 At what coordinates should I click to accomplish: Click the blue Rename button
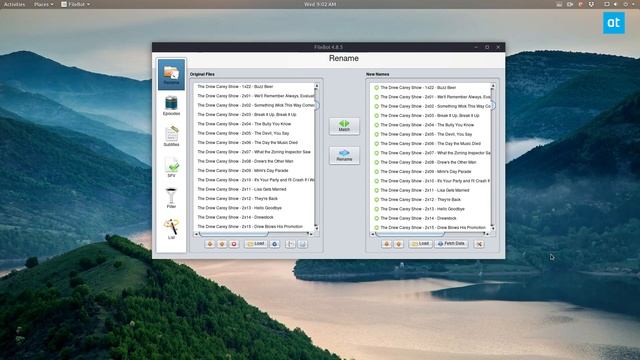(344, 155)
